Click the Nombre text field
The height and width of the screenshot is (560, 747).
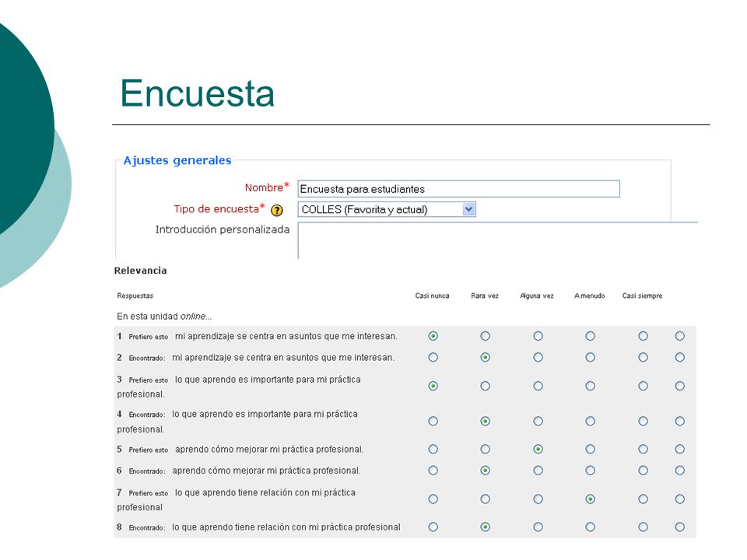point(459,188)
